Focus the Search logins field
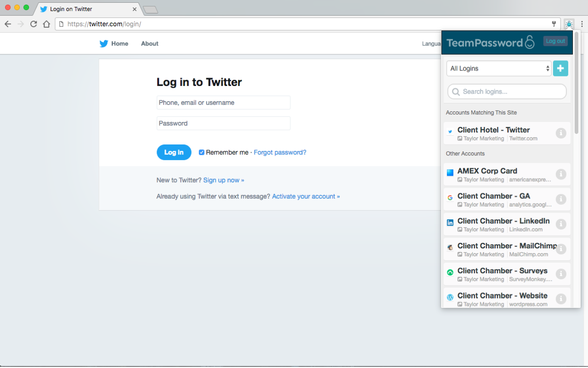This screenshot has width=588, height=368. tap(507, 92)
